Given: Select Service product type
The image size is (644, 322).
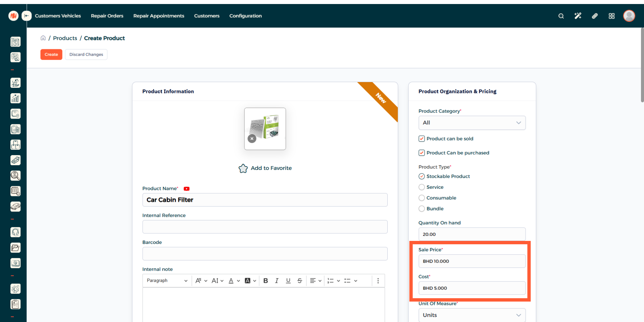Looking at the screenshot, I should (x=422, y=187).
